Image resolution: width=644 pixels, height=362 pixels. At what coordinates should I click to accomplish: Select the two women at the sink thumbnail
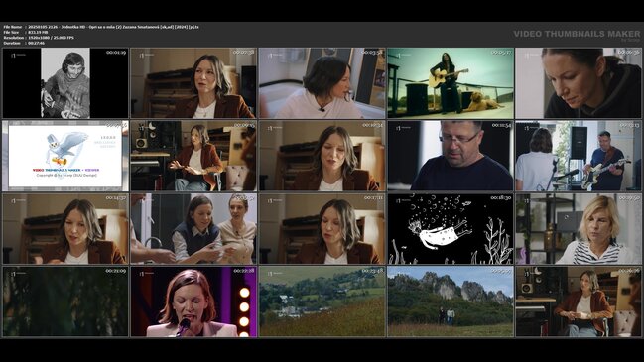[x=193, y=229]
